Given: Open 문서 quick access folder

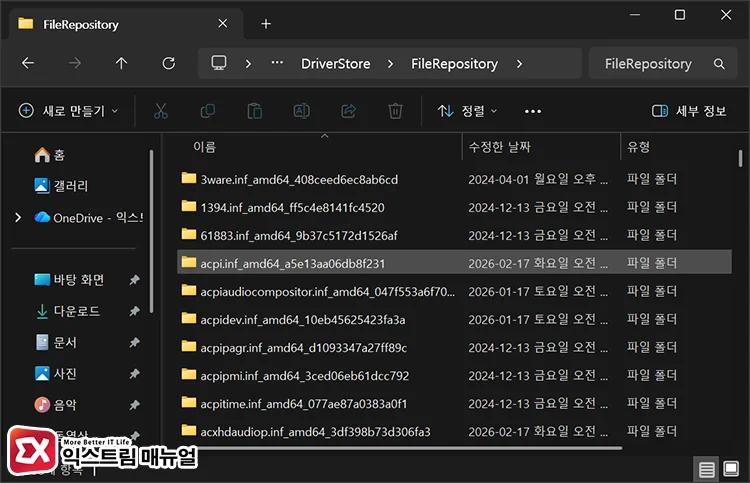Looking at the screenshot, I should 56,342.
